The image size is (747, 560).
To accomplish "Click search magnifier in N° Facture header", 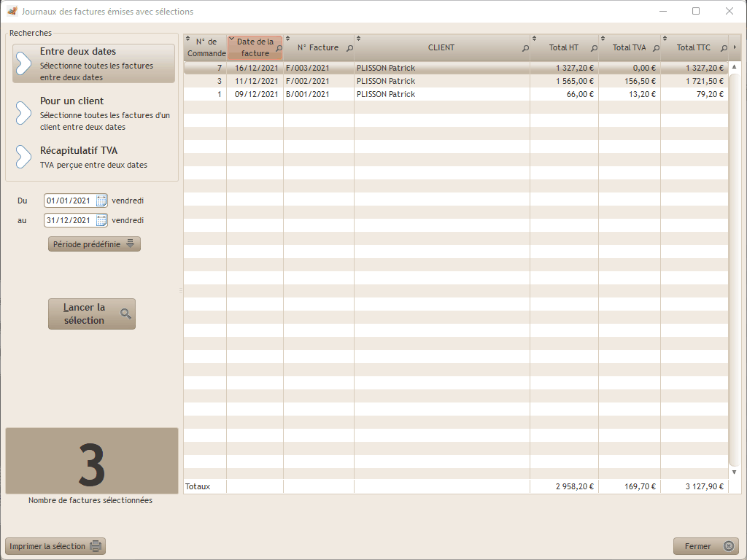I will click(x=349, y=48).
